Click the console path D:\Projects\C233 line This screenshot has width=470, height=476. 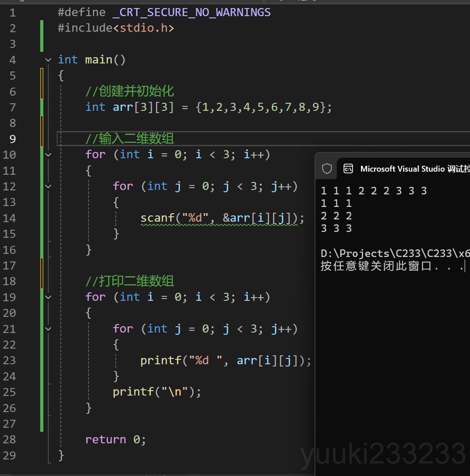[395, 253]
